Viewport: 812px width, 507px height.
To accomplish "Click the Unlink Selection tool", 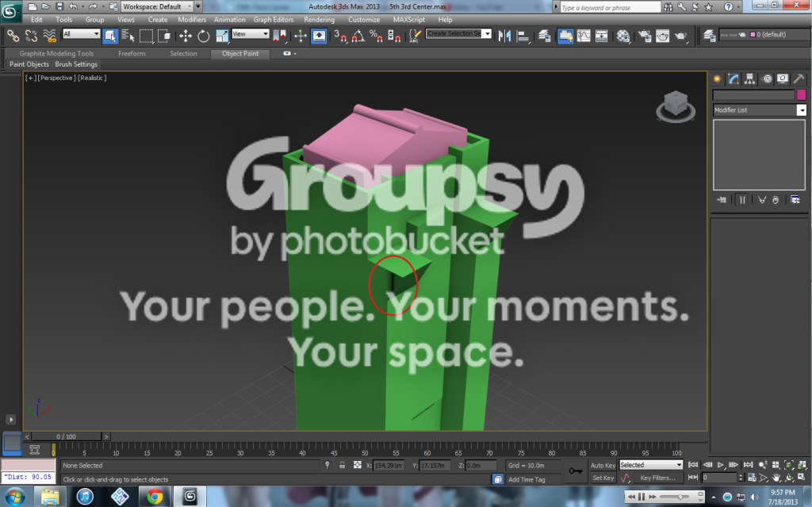I will point(31,36).
